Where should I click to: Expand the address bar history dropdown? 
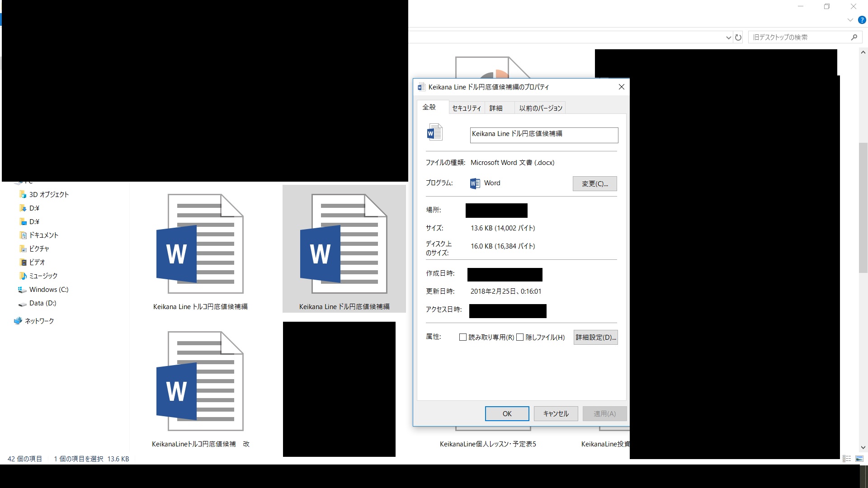point(728,38)
